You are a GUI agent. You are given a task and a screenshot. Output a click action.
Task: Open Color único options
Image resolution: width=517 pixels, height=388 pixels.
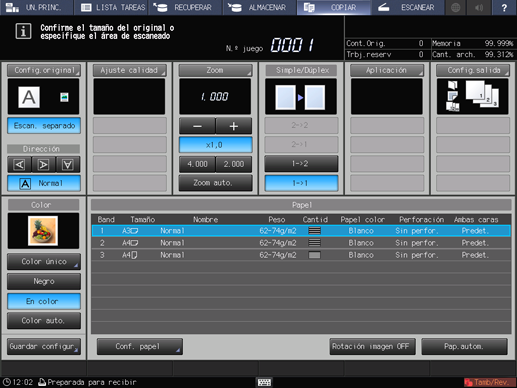[x=44, y=262]
